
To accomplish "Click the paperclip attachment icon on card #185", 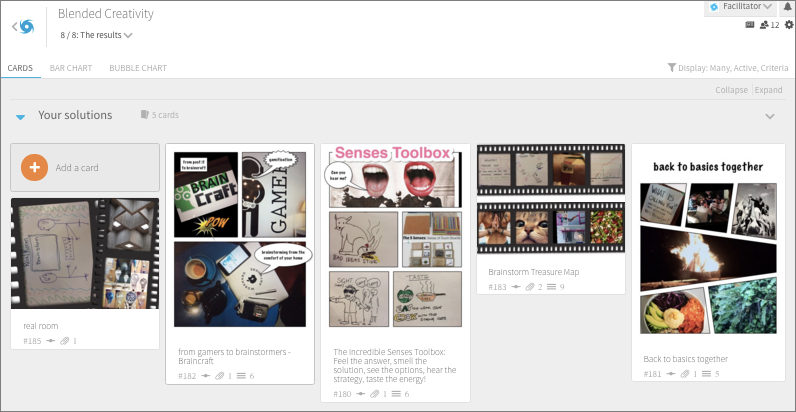I will point(64,341).
